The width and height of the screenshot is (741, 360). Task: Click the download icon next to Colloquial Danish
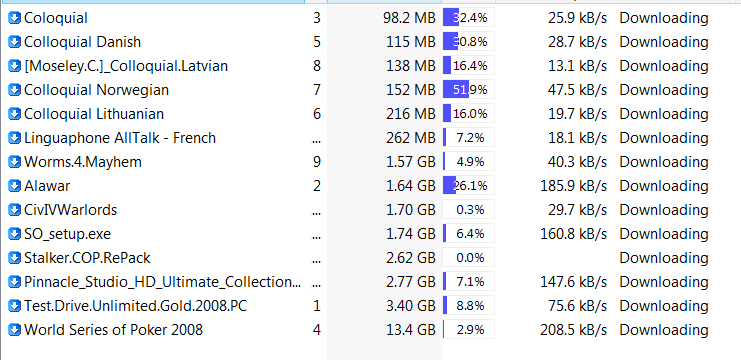click(15, 42)
